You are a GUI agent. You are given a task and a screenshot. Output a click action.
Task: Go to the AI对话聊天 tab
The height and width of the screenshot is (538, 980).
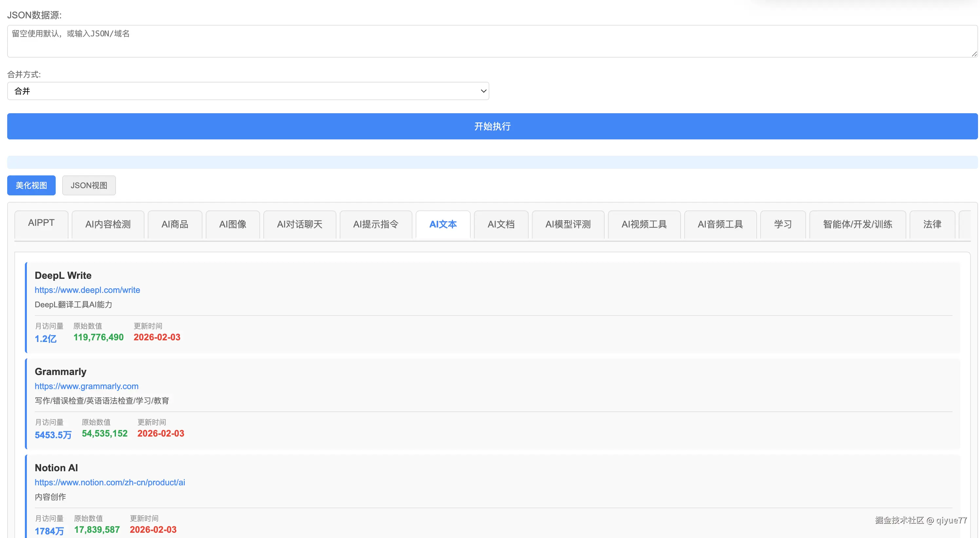299,224
